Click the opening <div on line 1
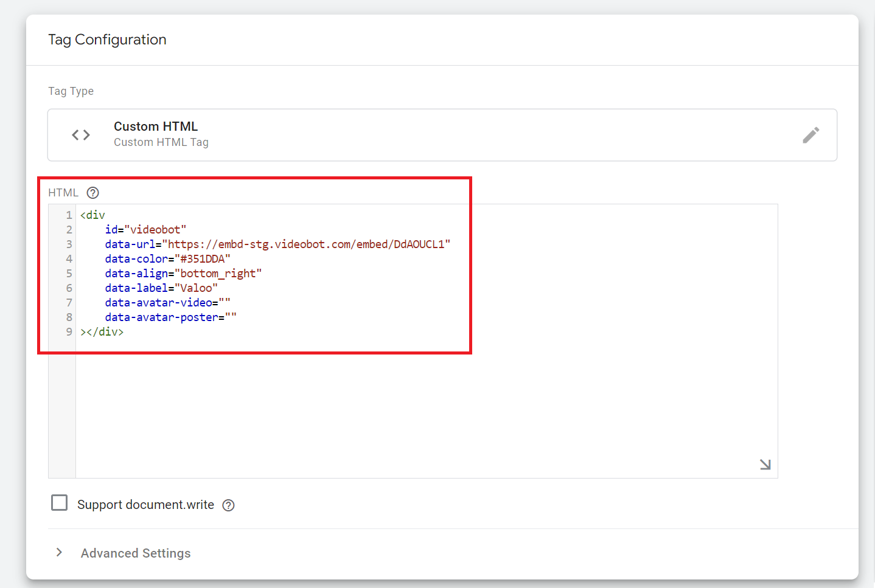Screen dimensions: 875x588 (92, 215)
